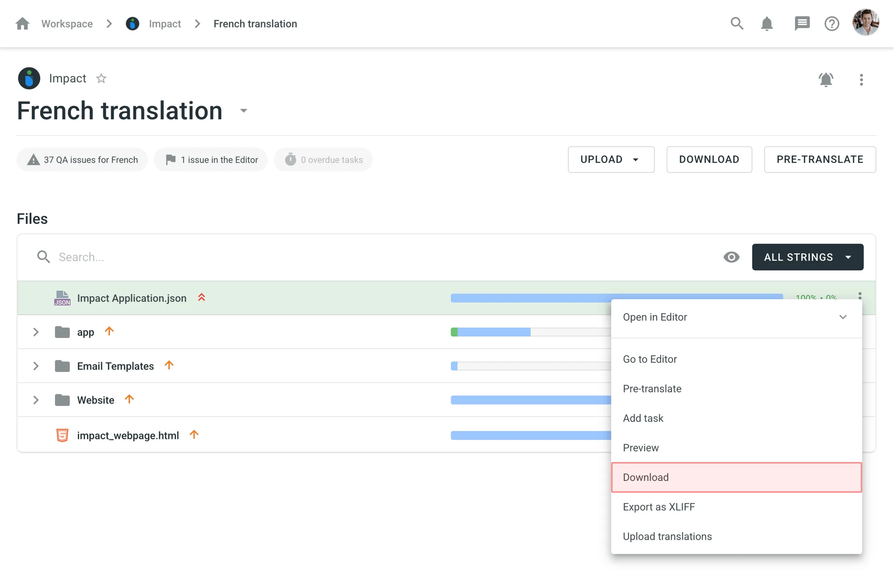This screenshot has height=588, width=894.
Task: Select Go to Editor from context menu
Action: [x=650, y=359]
